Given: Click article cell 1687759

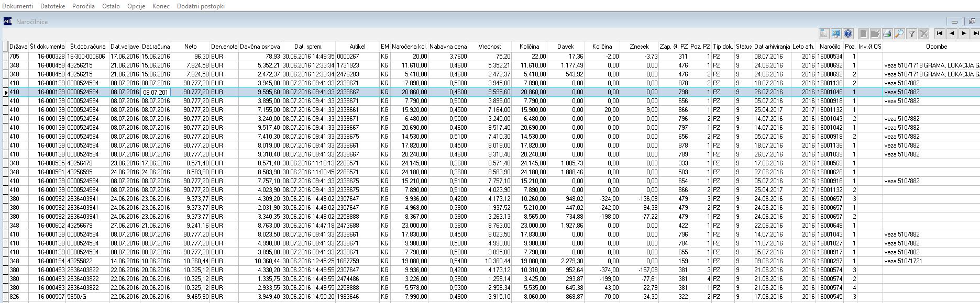Looking at the screenshot, I should pyautogui.click(x=357, y=261).
